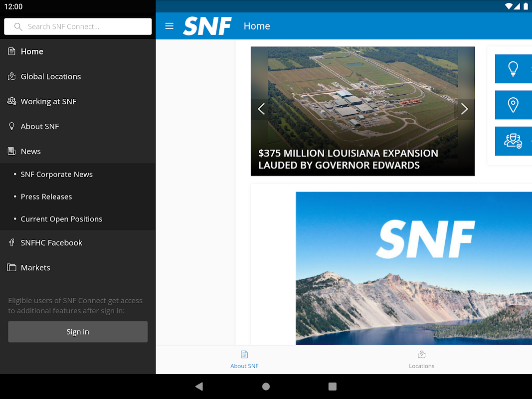
Task: Toggle the hamburger menu icon
Action: [x=169, y=26]
